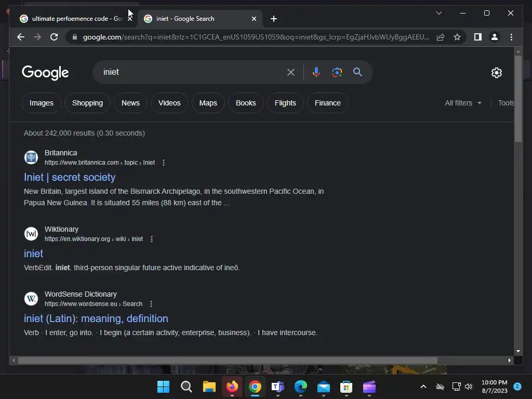532x399 pixels.
Task: Click the browser forward arrow
Action: pyautogui.click(x=37, y=37)
